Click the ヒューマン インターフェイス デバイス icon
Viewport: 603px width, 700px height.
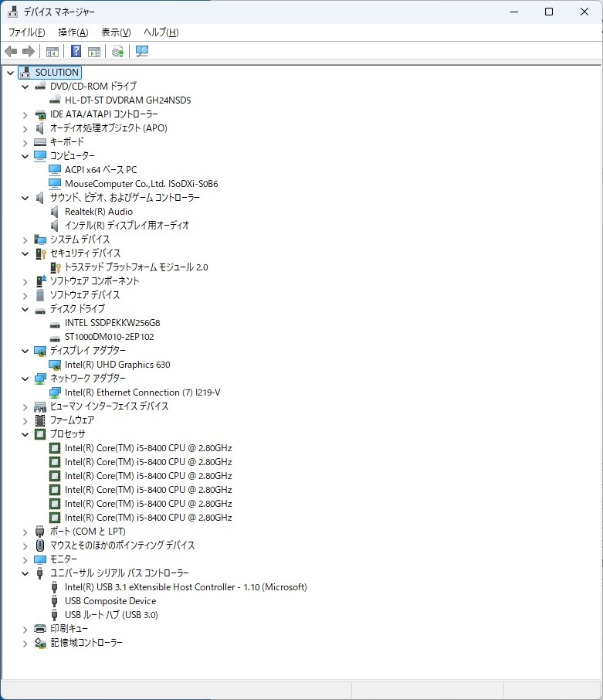click(x=40, y=406)
